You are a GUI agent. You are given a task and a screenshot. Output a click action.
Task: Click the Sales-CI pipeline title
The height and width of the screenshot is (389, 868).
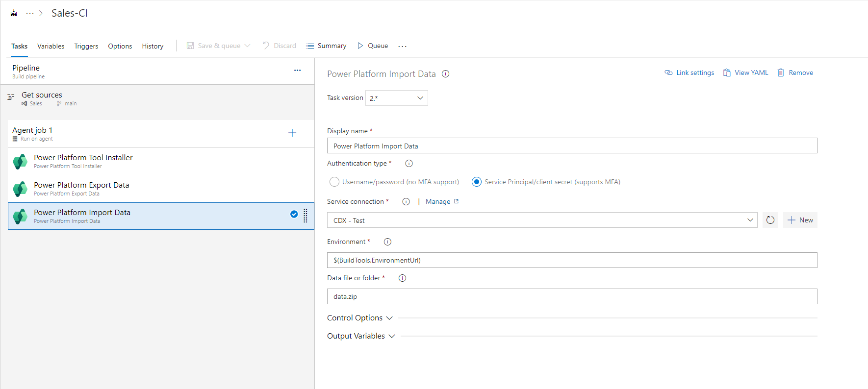click(x=70, y=13)
